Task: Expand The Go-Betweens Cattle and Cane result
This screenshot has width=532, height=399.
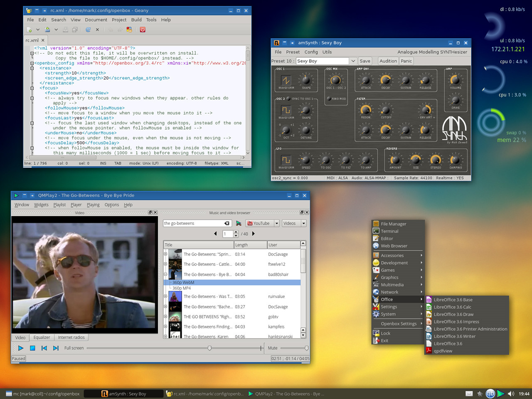Action: (165, 264)
